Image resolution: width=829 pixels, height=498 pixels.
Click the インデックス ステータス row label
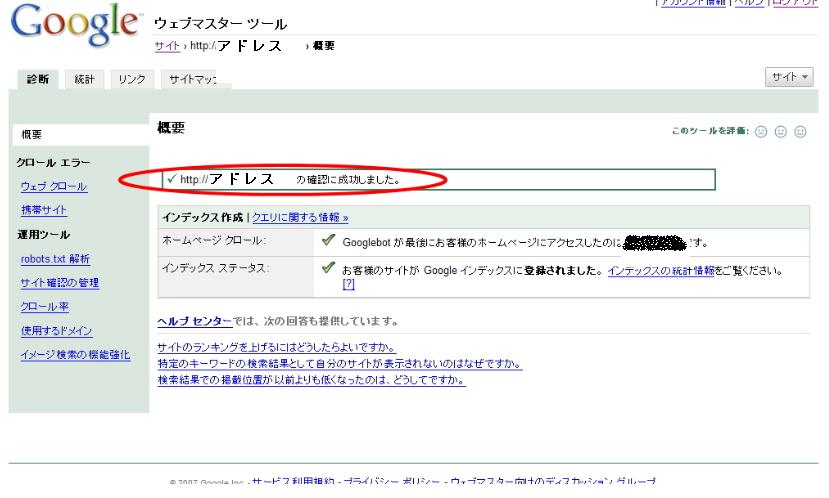point(215,268)
